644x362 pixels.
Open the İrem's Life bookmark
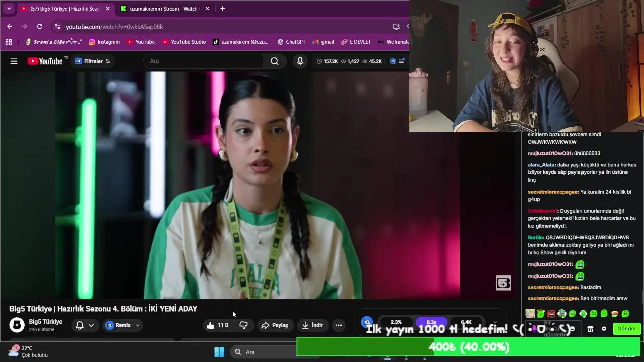(x=53, y=42)
